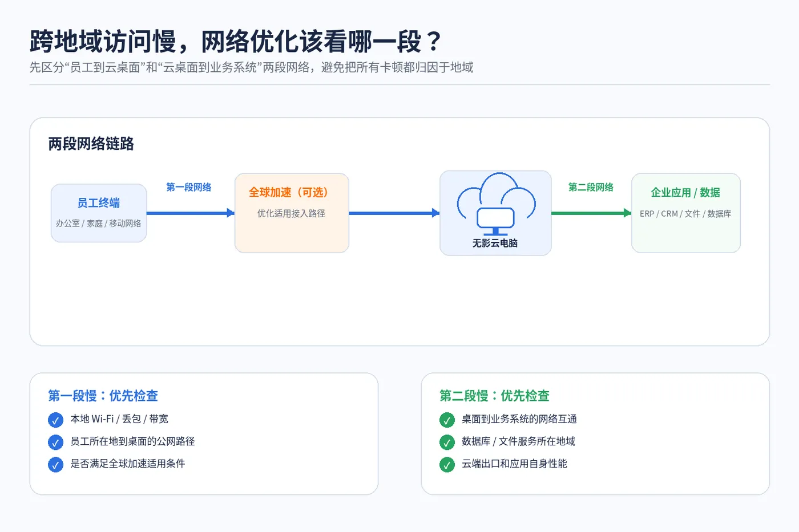Click the text 办公室 / 家庭 / 移动网络
Screen dimensions: 799x532
pos(99,224)
